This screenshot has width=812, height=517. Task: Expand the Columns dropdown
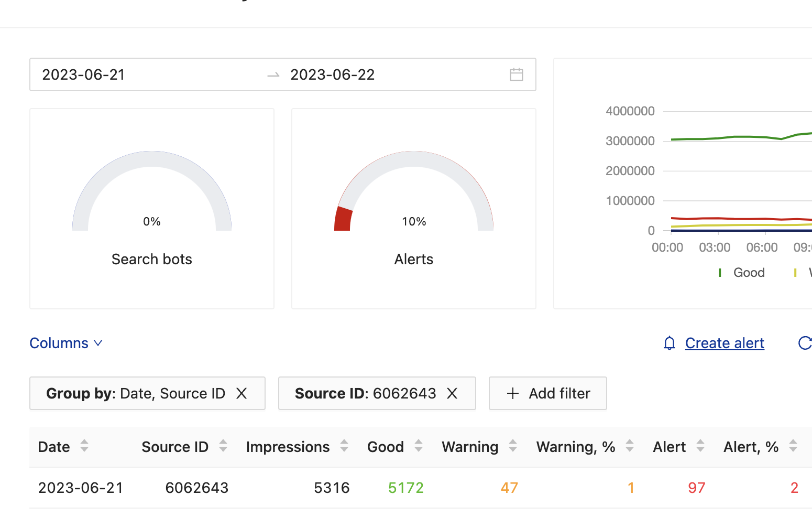[x=65, y=343]
